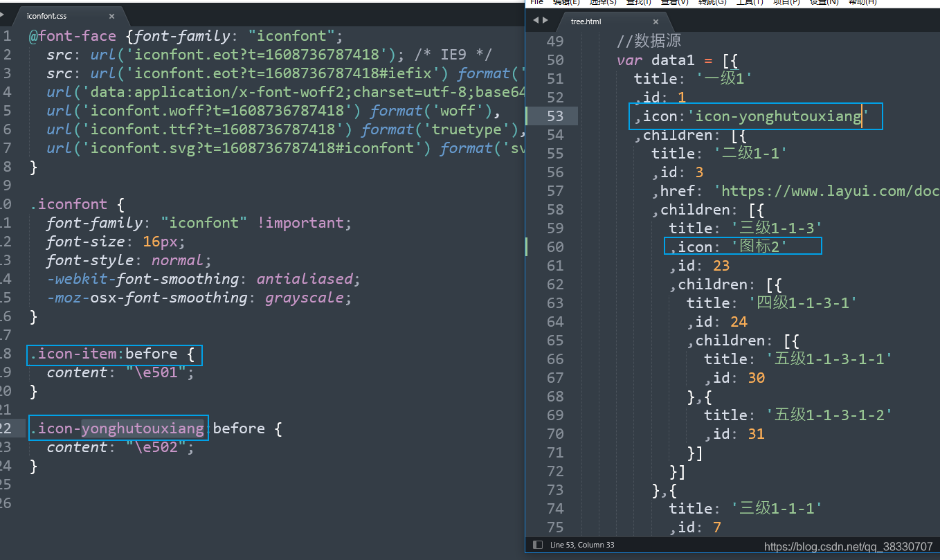This screenshot has width=940, height=560.
Task: Click the title '一级1' line
Action: pyautogui.click(x=693, y=79)
